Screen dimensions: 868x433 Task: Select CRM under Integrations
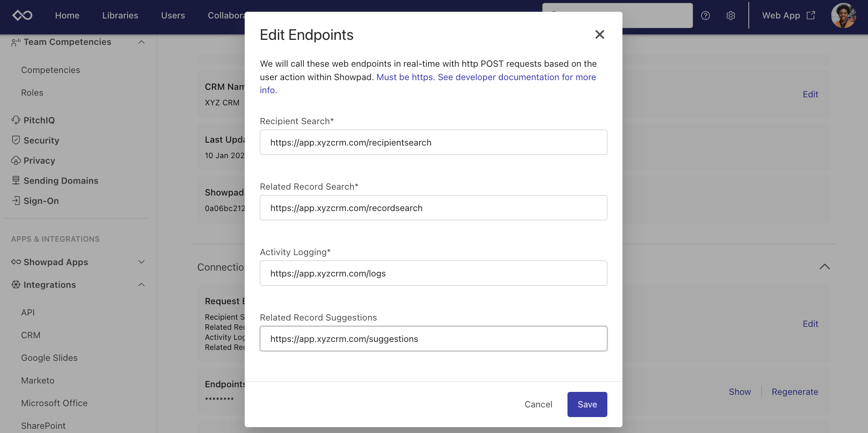pyautogui.click(x=31, y=335)
